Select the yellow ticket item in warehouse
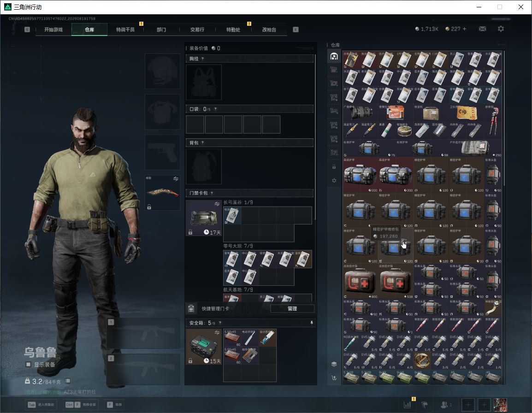 466,112
